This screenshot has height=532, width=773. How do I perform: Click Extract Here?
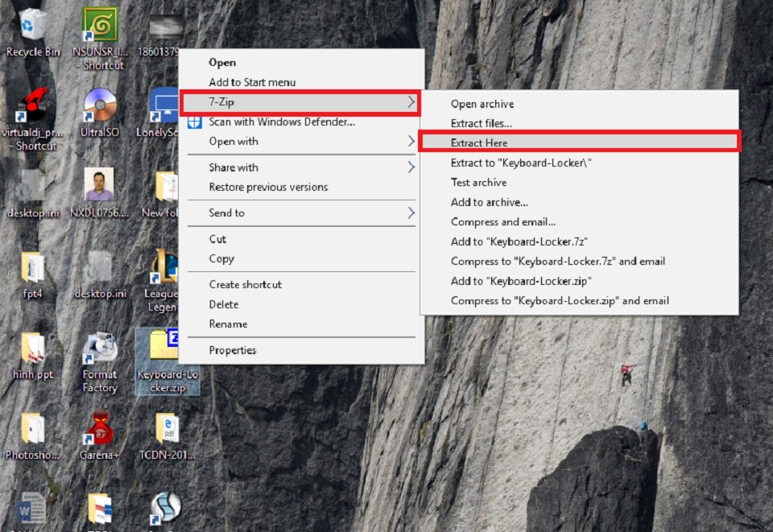pos(579,142)
